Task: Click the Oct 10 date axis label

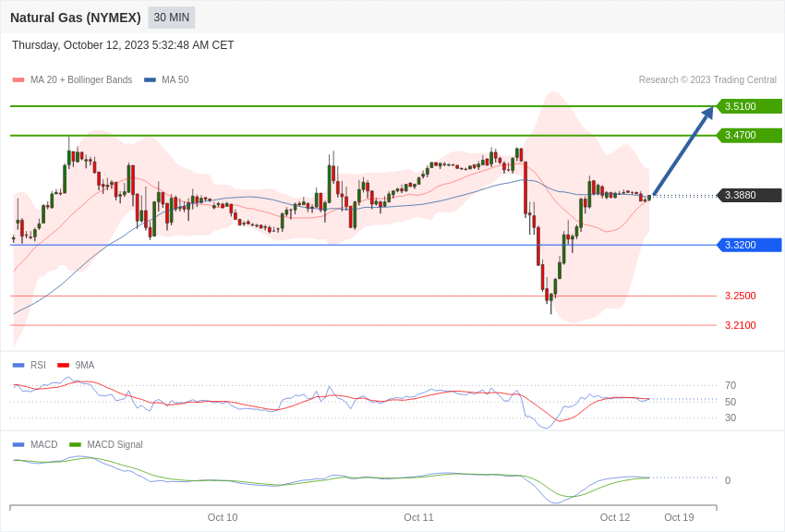Action: (223, 517)
